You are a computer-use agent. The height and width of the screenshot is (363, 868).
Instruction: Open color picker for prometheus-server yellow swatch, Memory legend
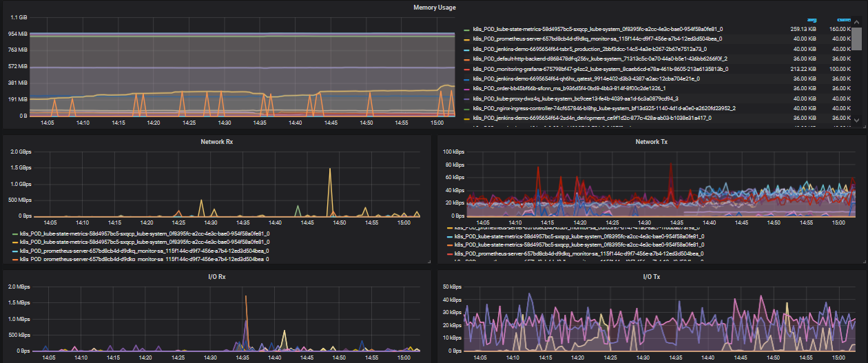pyautogui.click(x=466, y=39)
